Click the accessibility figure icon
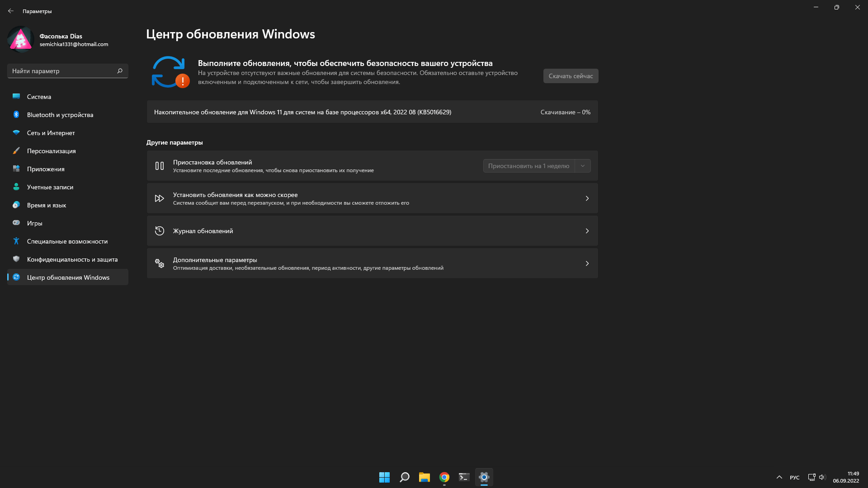Viewport: 868px width, 488px height. coord(16,241)
